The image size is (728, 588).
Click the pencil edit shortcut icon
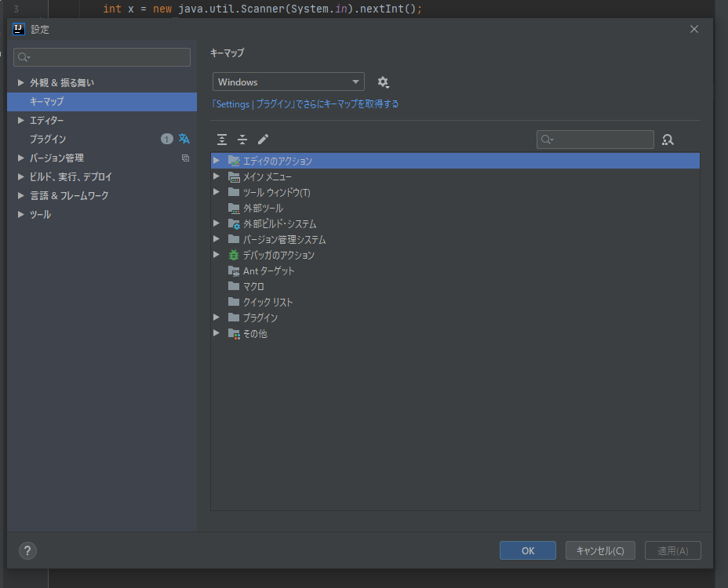point(264,140)
